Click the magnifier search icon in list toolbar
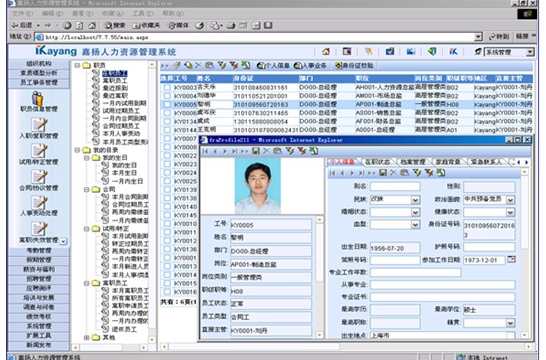Image resolution: width=546 pixels, height=360 pixels. click(188, 65)
